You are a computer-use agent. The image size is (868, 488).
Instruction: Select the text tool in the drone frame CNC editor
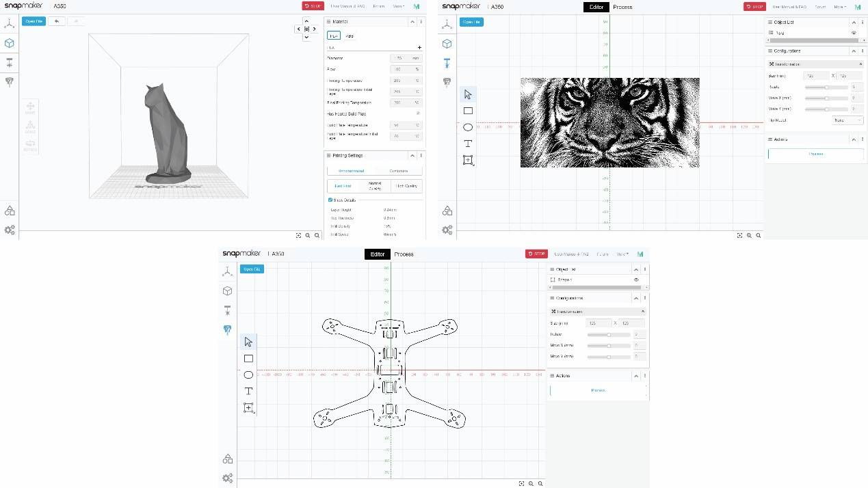click(x=248, y=391)
